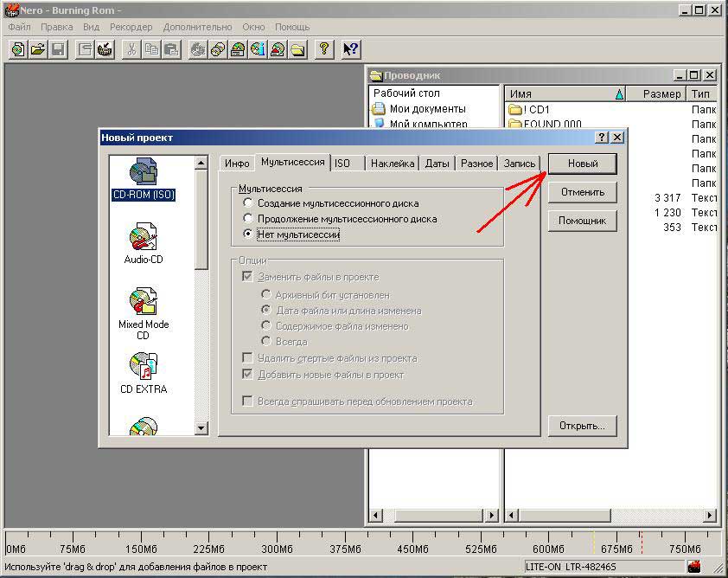The height and width of the screenshot is (578, 728).
Task: Click the Размер column header in Проводник
Action: pyautogui.click(x=655, y=93)
